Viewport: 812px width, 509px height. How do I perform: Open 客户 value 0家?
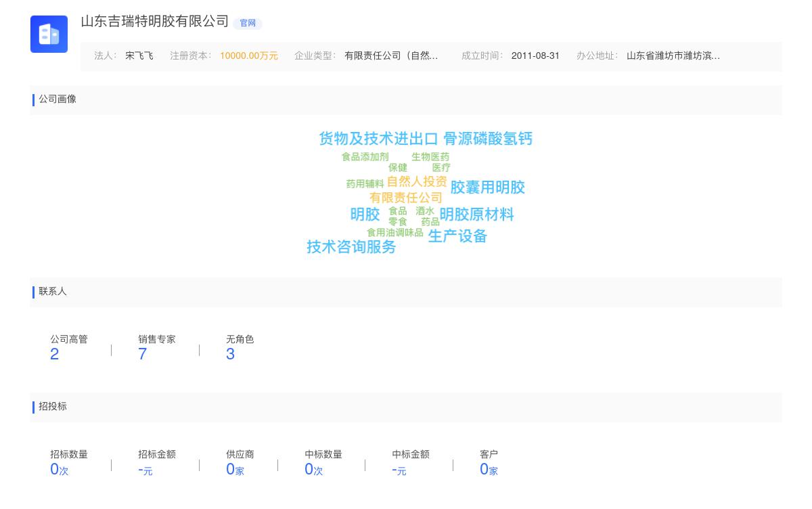tap(489, 469)
